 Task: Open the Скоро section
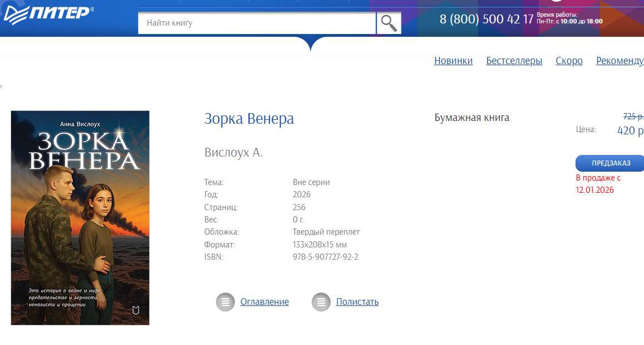tap(569, 61)
